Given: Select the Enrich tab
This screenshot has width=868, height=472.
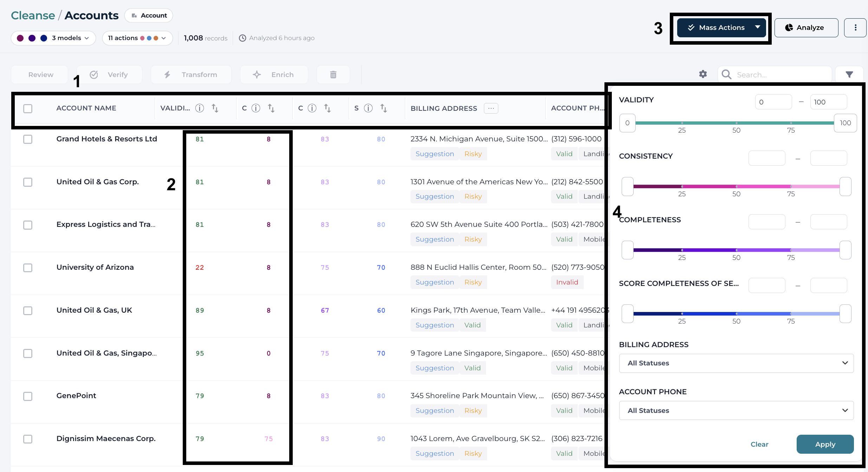Looking at the screenshot, I should pos(274,75).
